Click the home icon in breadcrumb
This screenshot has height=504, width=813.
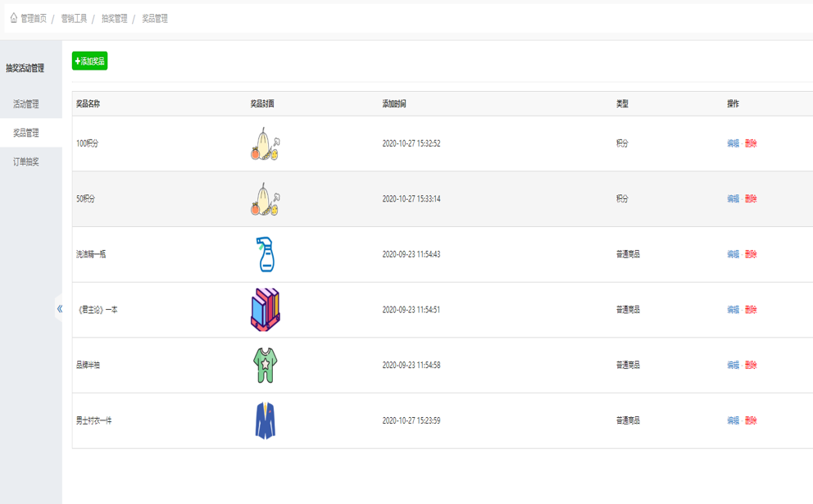pyautogui.click(x=14, y=18)
